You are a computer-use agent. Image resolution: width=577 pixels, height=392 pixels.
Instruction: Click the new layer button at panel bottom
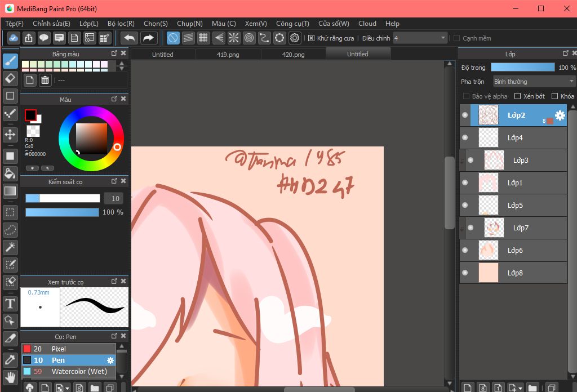pyautogui.click(x=468, y=387)
